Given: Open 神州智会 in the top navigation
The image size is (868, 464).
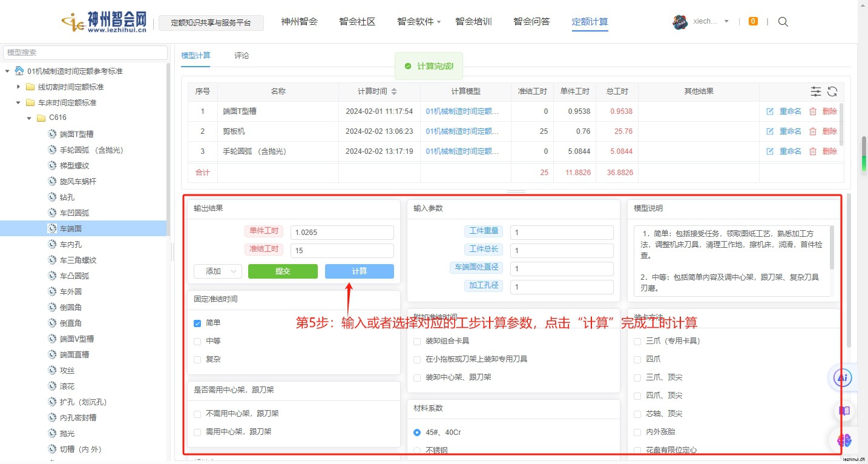Looking at the screenshot, I should (x=299, y=22).
